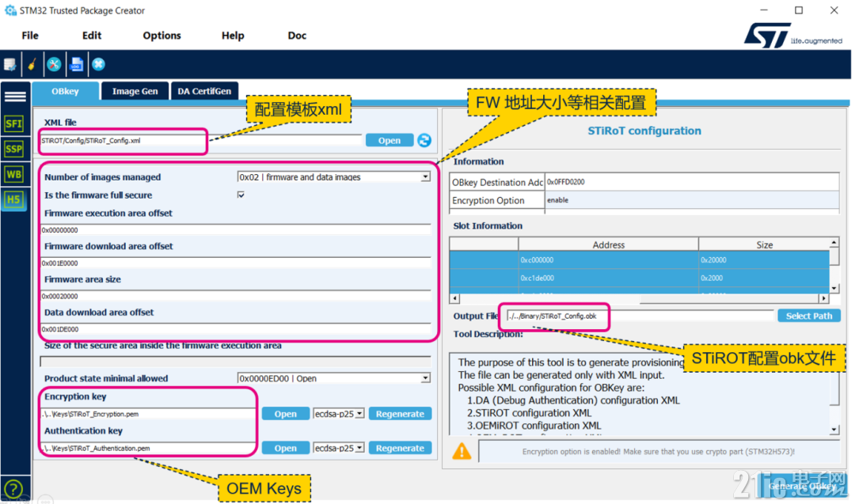Select slot address cell 0xc1de000
The height and width of the screenshot is (504, 855).
[608, 278]
